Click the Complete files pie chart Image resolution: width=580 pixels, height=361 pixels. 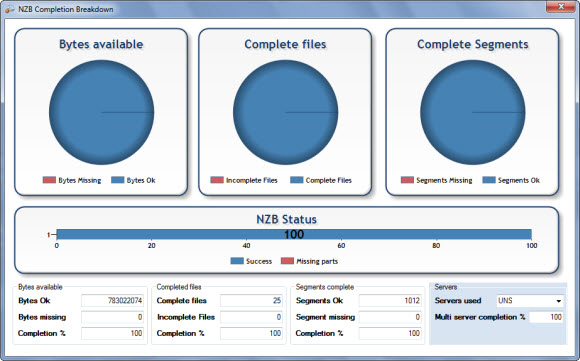coord(286,112)
